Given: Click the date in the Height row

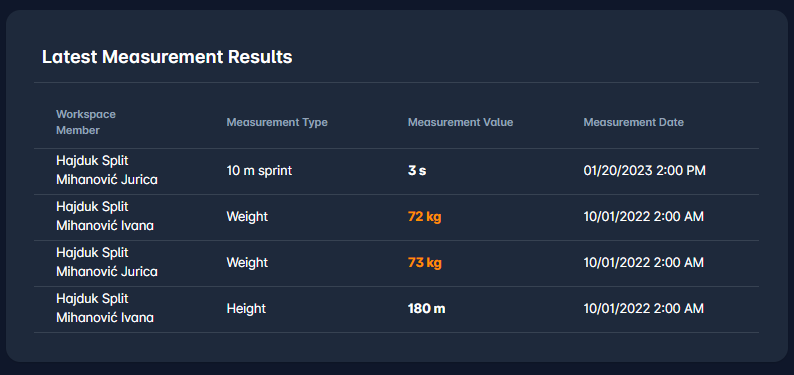Looking at the screenshot, I should pyautogui.click(x=644, y=309).
